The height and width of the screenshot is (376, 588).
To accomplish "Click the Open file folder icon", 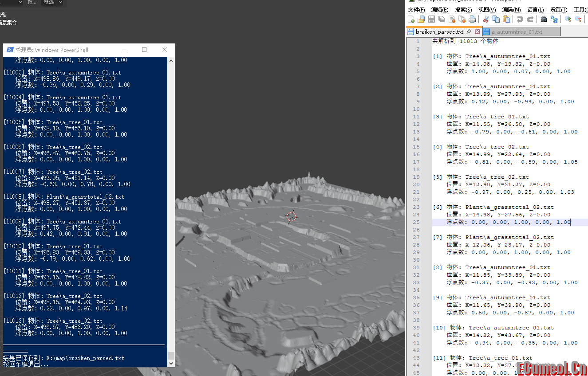I will pos(421,19).
